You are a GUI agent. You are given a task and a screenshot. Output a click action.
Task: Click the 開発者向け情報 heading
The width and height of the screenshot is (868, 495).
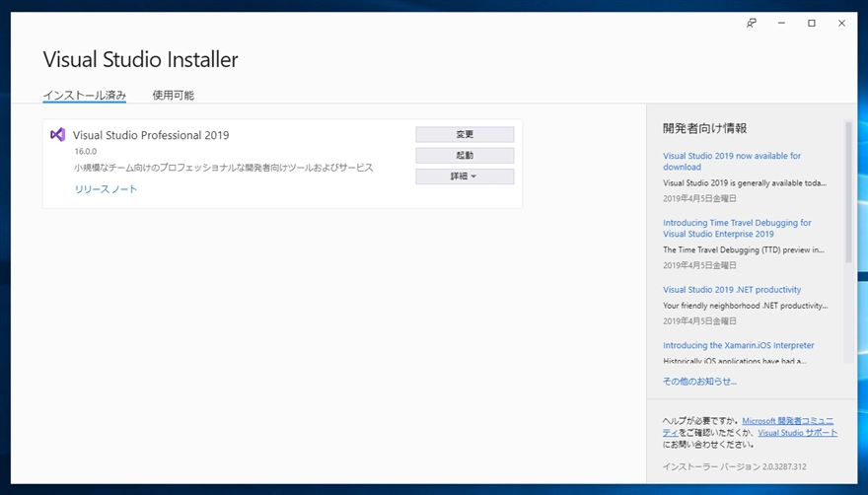click(704, 128)
